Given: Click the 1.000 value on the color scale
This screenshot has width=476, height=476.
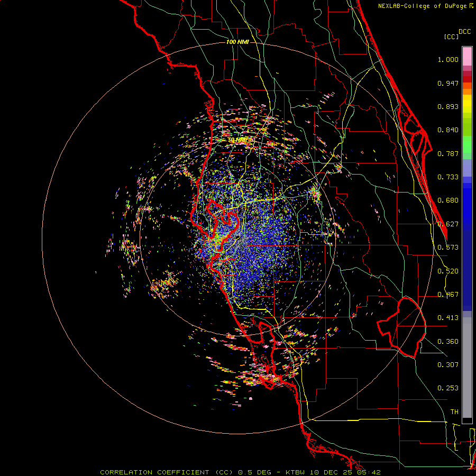Looking at the screenshot, I should 448,59.
